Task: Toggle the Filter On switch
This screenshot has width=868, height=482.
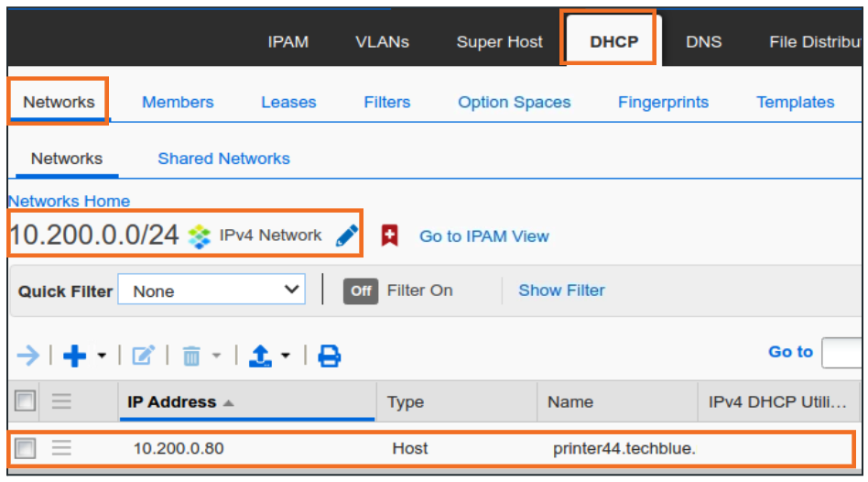Action: (361, 290)
